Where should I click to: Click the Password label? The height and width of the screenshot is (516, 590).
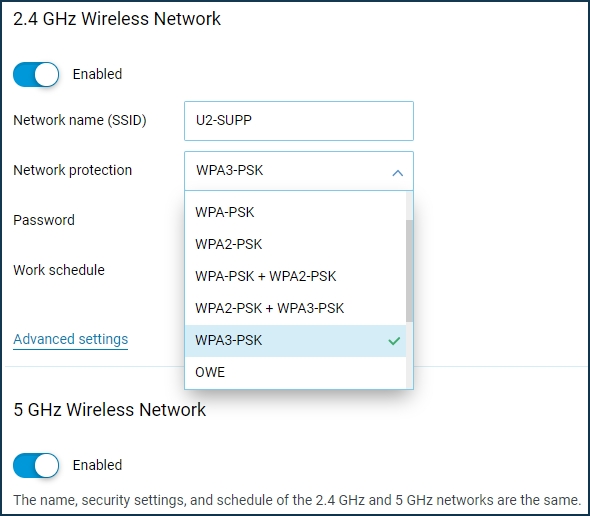point(44,220)
